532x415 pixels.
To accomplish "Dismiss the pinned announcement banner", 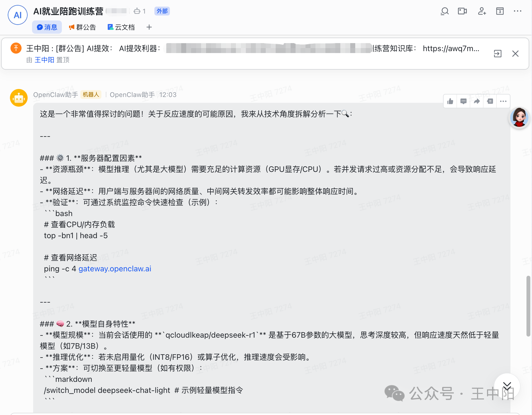I will point(515,54).
